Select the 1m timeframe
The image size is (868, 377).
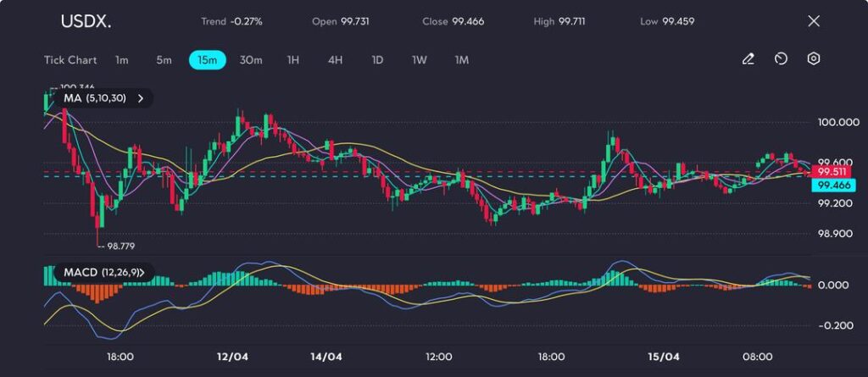click(122, 60)
